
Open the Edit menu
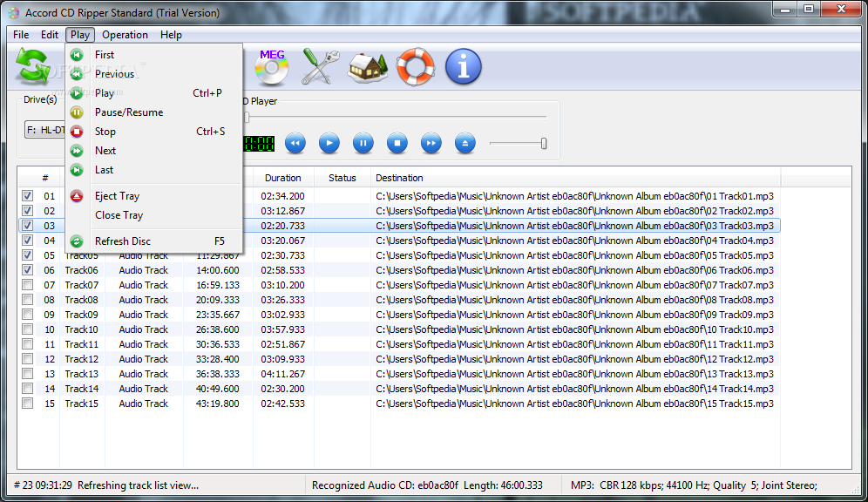point(50,35)
